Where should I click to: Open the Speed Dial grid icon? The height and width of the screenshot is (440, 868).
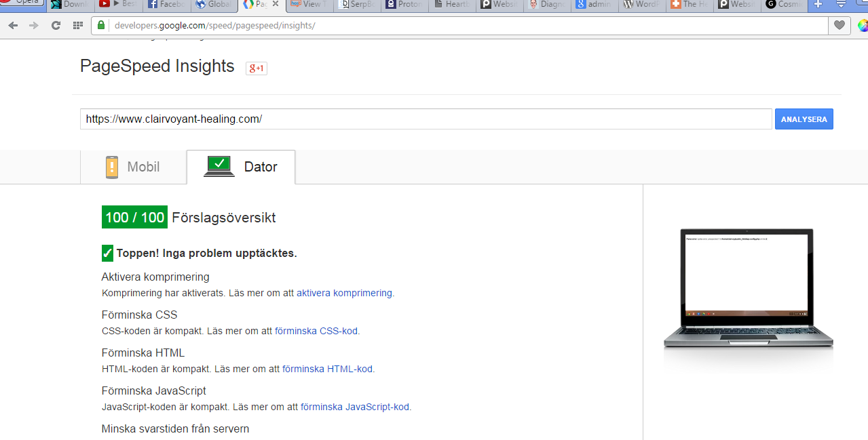(x=78, y=26)
